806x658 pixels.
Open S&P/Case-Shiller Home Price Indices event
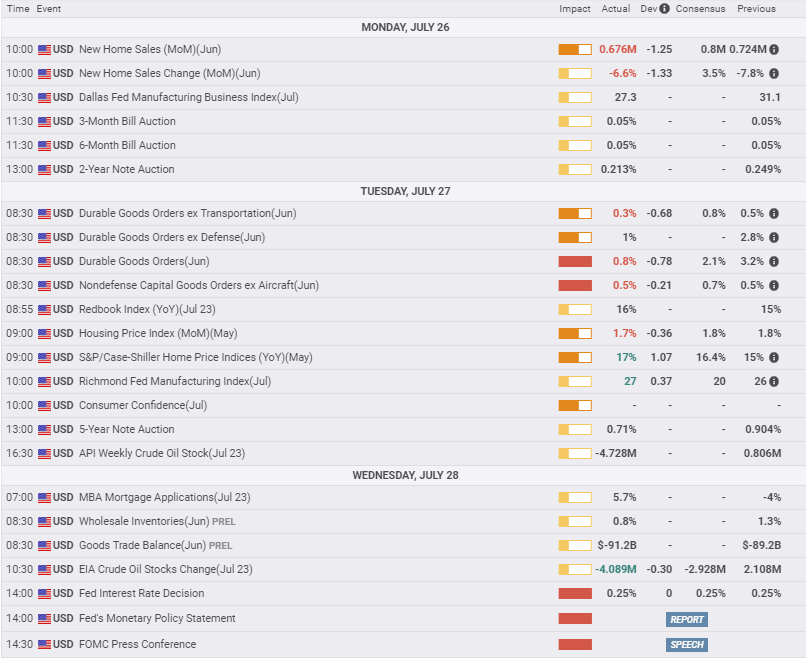pyautogui.click(x=196, y=357)
